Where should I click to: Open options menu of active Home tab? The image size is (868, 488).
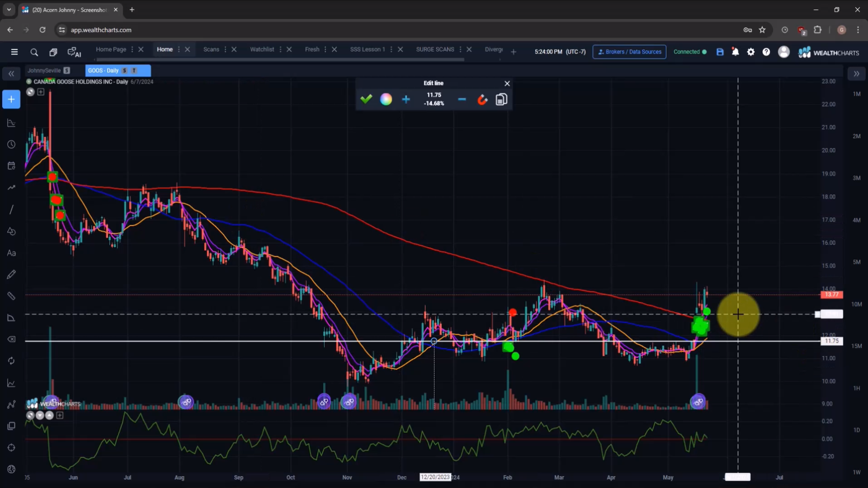click(x=179, y=49)
